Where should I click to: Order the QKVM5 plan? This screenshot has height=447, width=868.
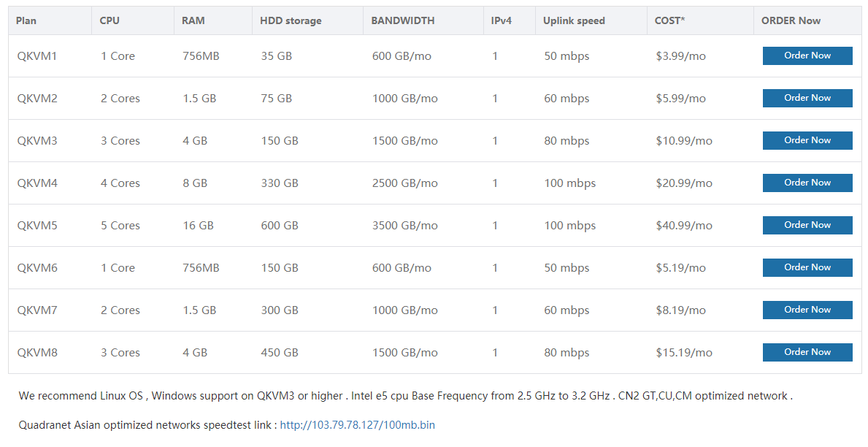(807, 226)
